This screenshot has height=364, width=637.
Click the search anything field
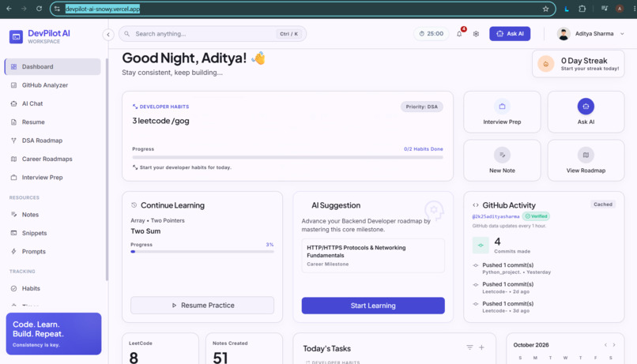(x=213, y=34)
